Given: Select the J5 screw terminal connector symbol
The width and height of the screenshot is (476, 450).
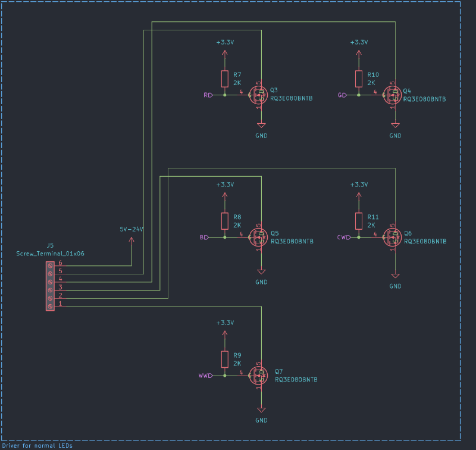Looking at the screenshot, I should tap(50, 286).
